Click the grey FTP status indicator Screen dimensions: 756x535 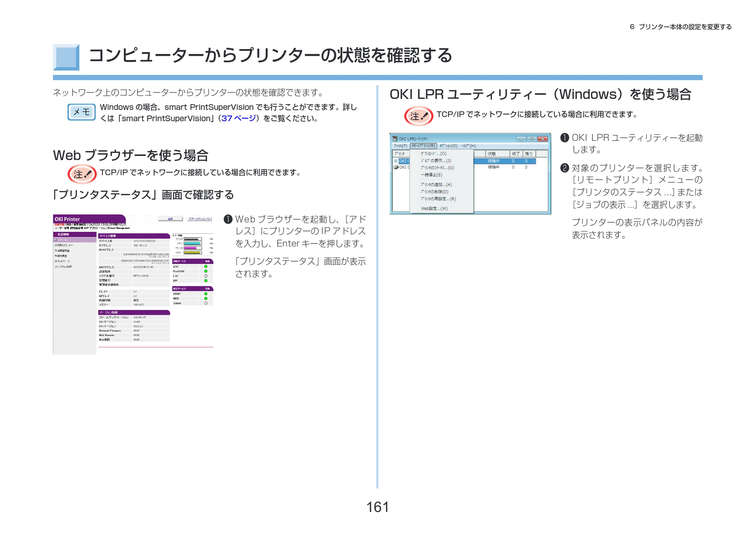[206, 276]
